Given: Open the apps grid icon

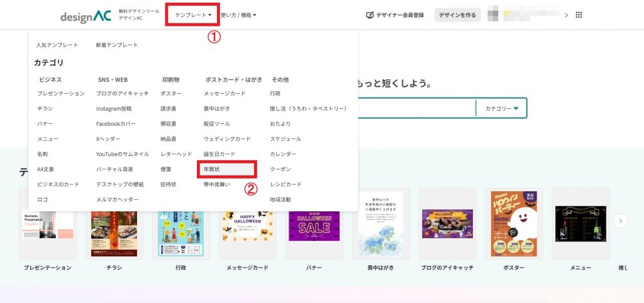Looking at the screenshot, I should [579, 15].
